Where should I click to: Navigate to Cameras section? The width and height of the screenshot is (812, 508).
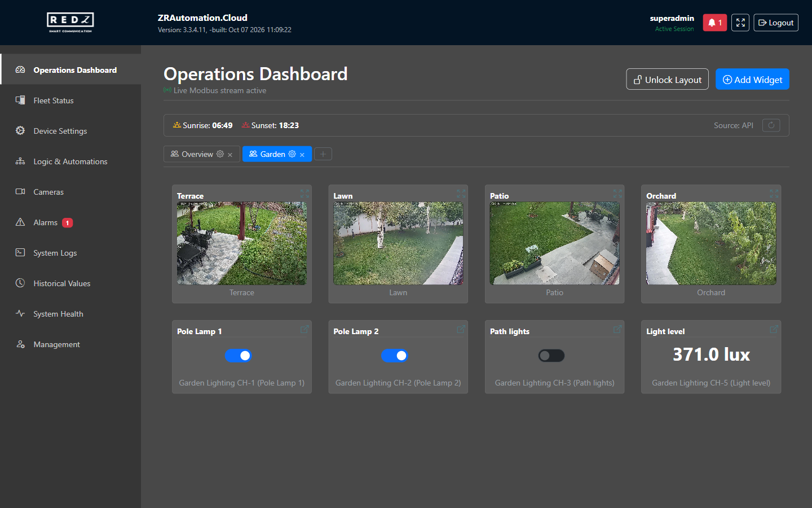pyautogui.click(x=70, y=192)
